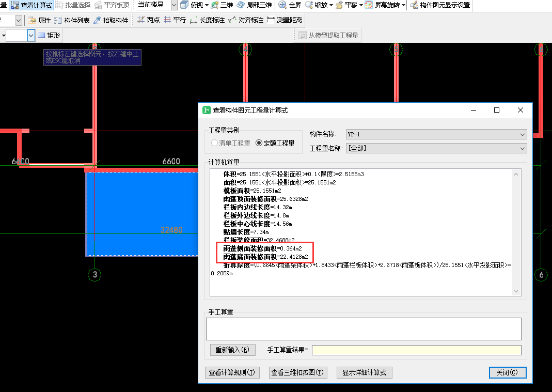Click the calculation list scroll-up arrow
Image resolution: width=552 pixels, height=392 pixels.
[x=516, y=174]
